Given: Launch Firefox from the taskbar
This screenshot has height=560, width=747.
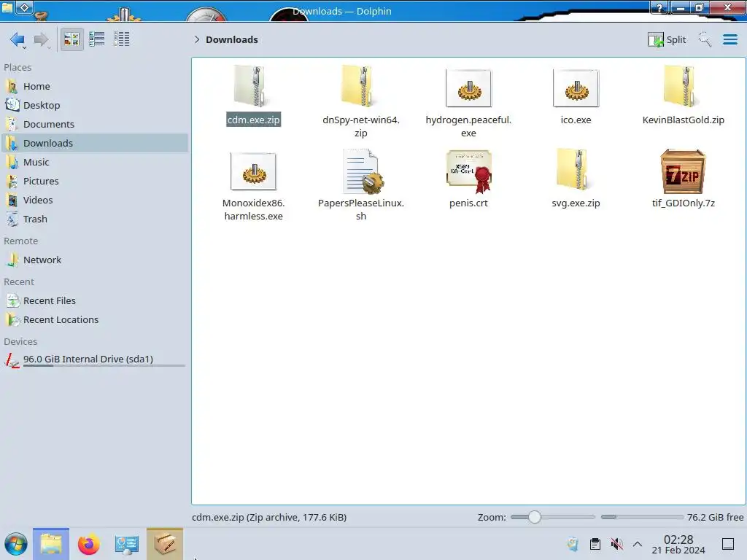Looking at the screenshot, I should (88, 544).
